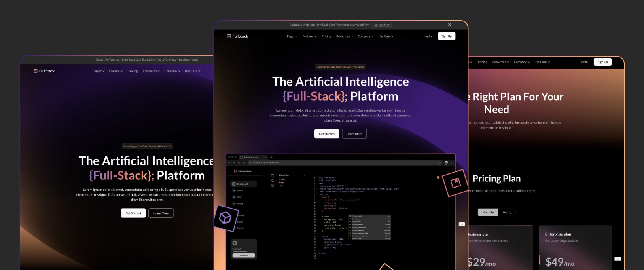Select Sign Up in the studio sidebar

click(x=240, y=228)
